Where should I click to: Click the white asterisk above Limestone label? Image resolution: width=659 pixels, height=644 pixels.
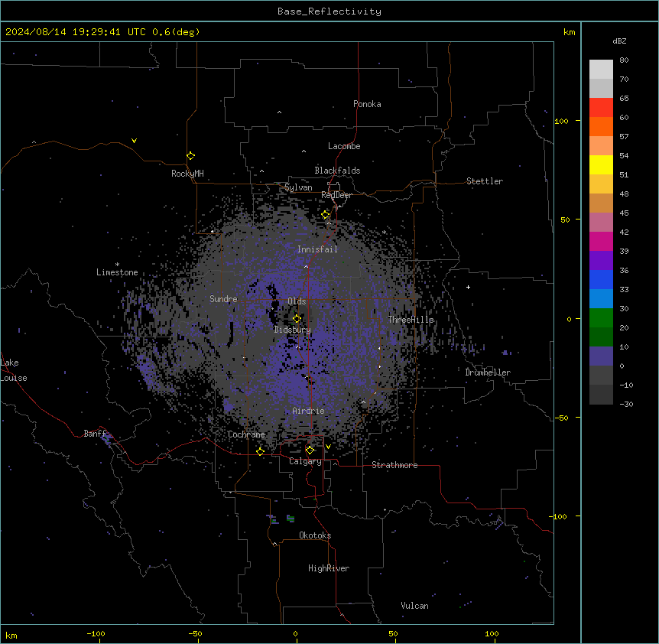(117, 265)
